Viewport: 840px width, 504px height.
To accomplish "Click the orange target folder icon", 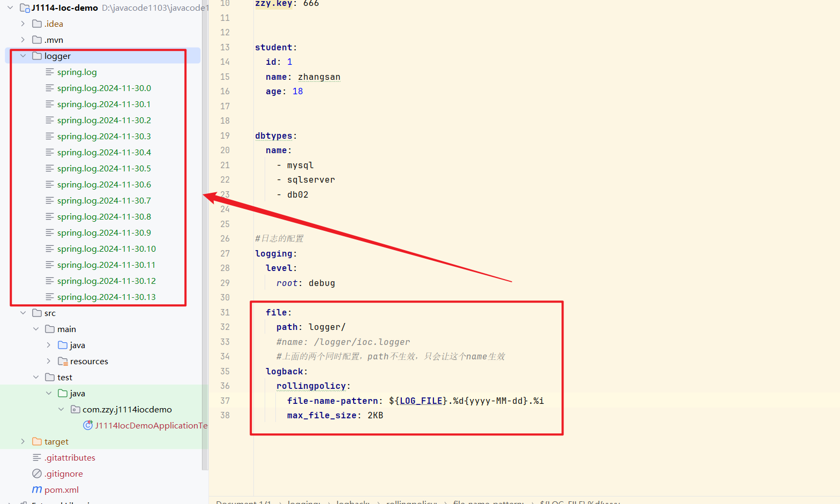I will point(37,441).
